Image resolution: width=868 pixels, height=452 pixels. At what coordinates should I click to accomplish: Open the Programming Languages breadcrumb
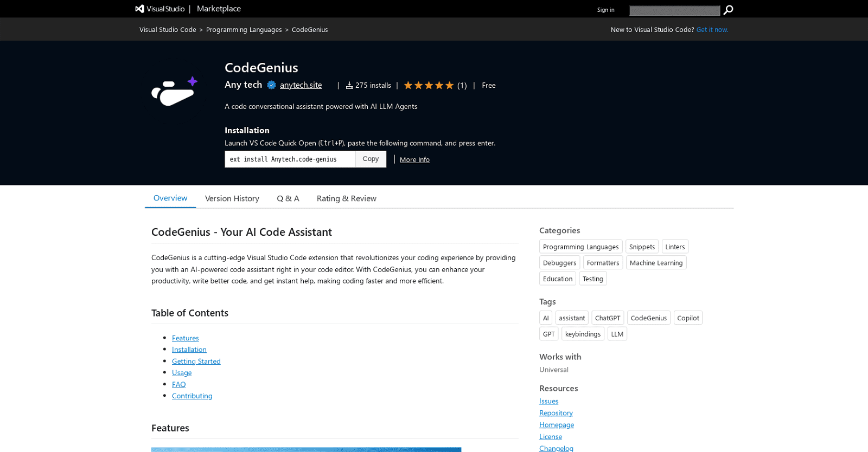pyautogui.click(x=244, y=29)
